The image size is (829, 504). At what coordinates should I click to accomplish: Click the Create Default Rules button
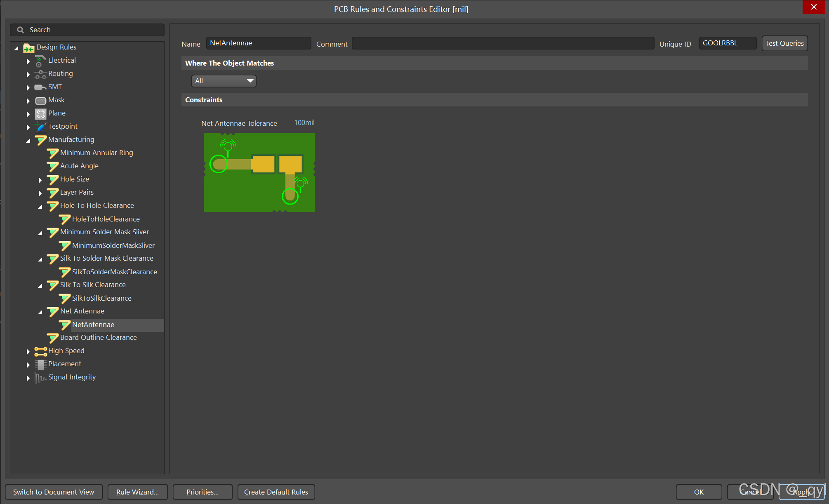tap(276, 492)
